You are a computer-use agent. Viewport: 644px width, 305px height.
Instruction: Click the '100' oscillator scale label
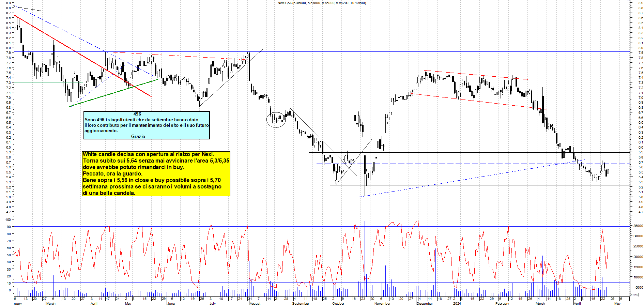pyautogui.click(x=8, y=220)
